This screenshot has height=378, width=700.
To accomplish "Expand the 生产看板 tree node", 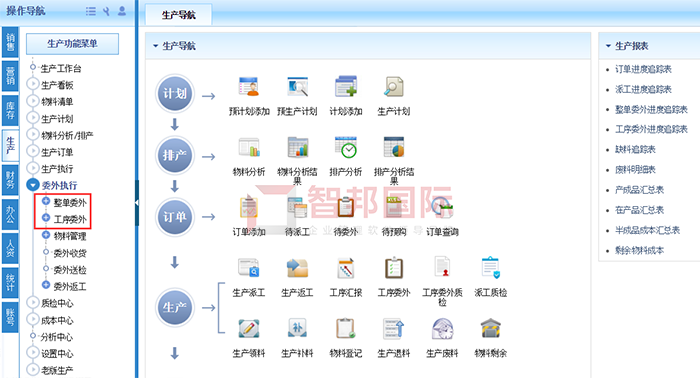I will [x=33, y=84].
